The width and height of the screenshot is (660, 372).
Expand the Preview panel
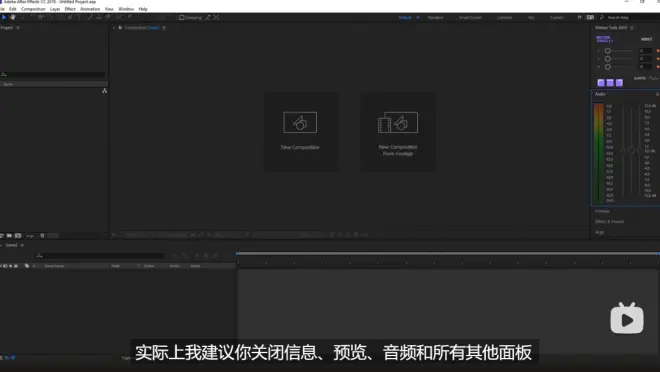pos(602,211)
